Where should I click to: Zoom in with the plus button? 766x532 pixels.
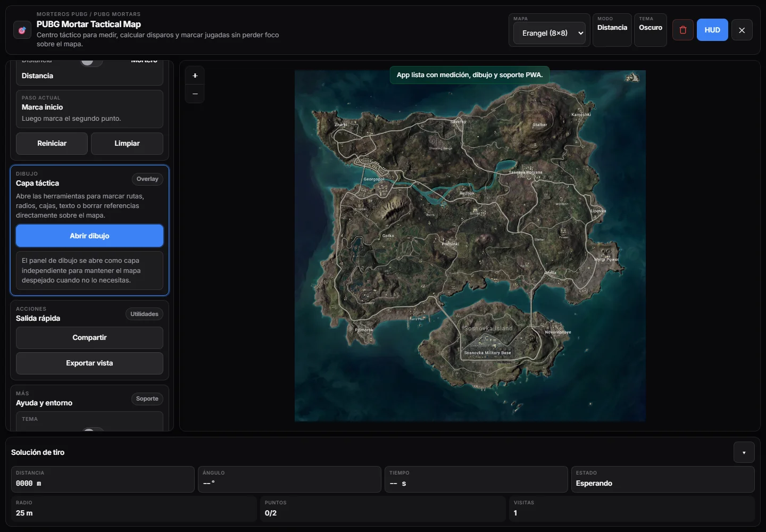pyautogui.click(x=195, y=76)
